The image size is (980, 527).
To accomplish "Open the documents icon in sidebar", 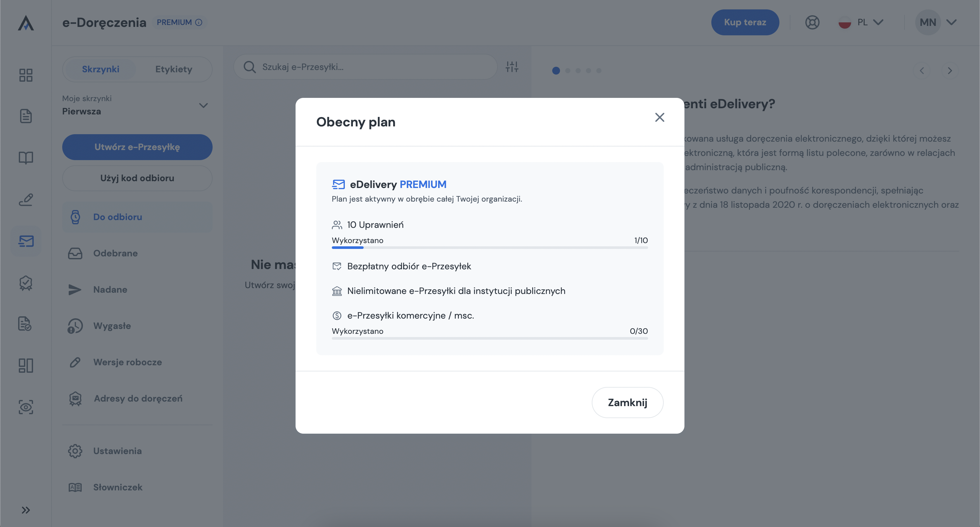I will coord(26,116).
